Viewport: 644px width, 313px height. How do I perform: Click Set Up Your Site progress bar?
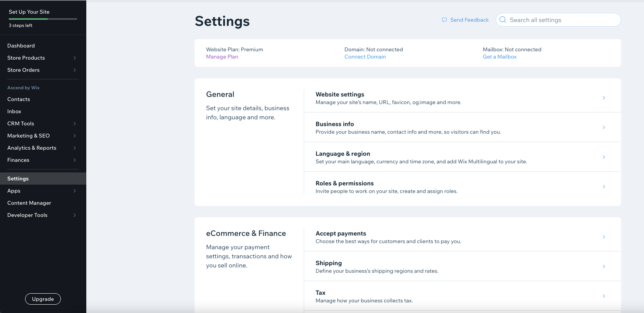point(43,19)
